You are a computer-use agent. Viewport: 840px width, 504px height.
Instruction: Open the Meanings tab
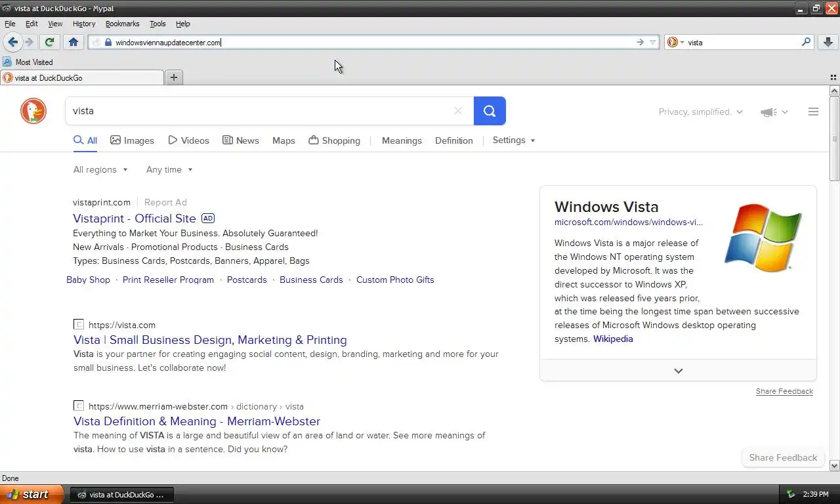click(402, 140)
